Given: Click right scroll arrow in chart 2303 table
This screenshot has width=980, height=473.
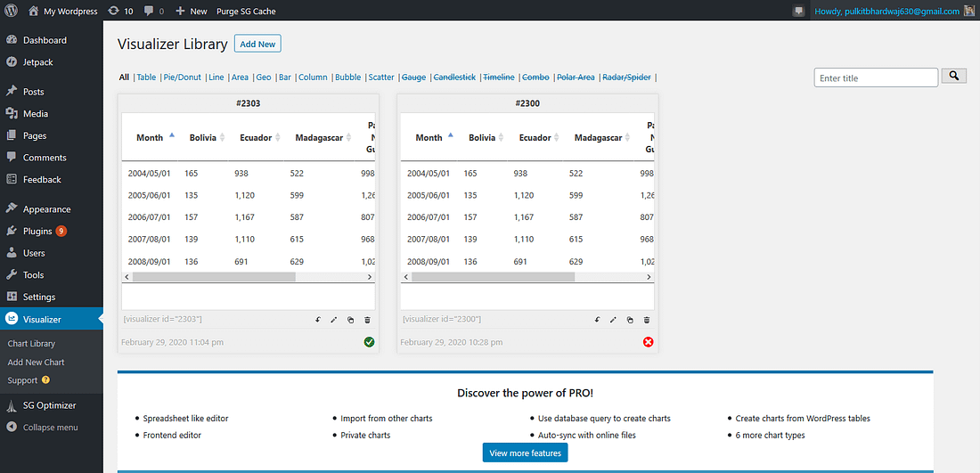Looking at the screenshot, I should point(370,277).
